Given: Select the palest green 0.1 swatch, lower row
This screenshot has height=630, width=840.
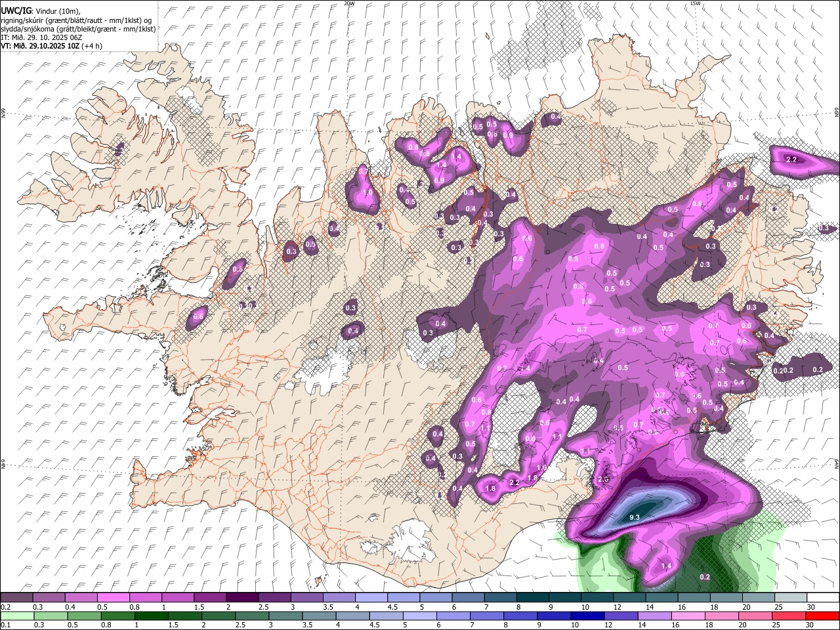Looking at the screenshot, I should (x=16, y=616).
